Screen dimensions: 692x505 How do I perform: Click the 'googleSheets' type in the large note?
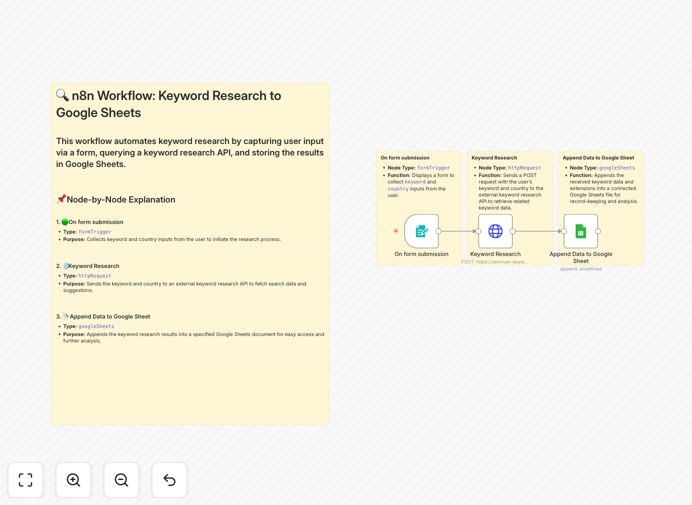pos(96,326)
